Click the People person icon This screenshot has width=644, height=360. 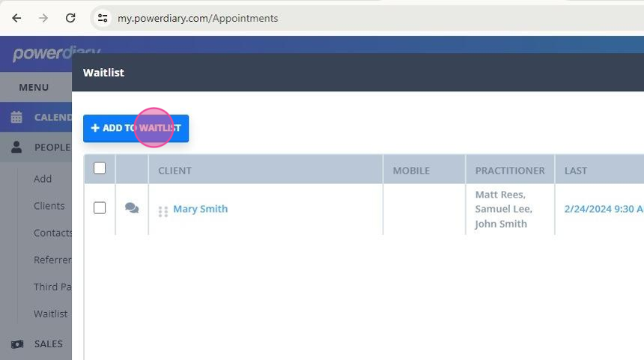(x=16, y=147)
